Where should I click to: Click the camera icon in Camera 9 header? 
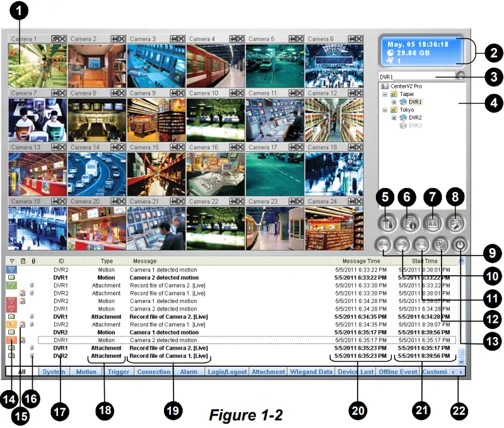click(174, 93)
